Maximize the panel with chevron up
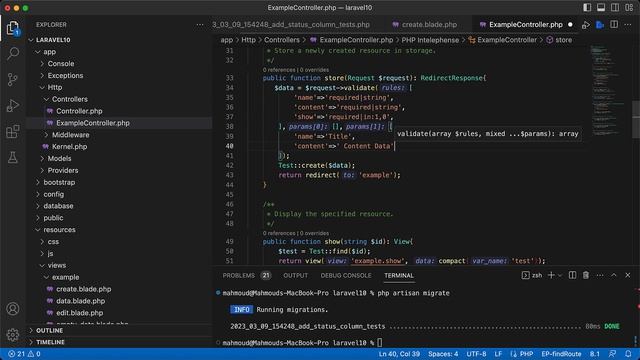This screenshot has width=640, height=360. (x=613, y=276)
